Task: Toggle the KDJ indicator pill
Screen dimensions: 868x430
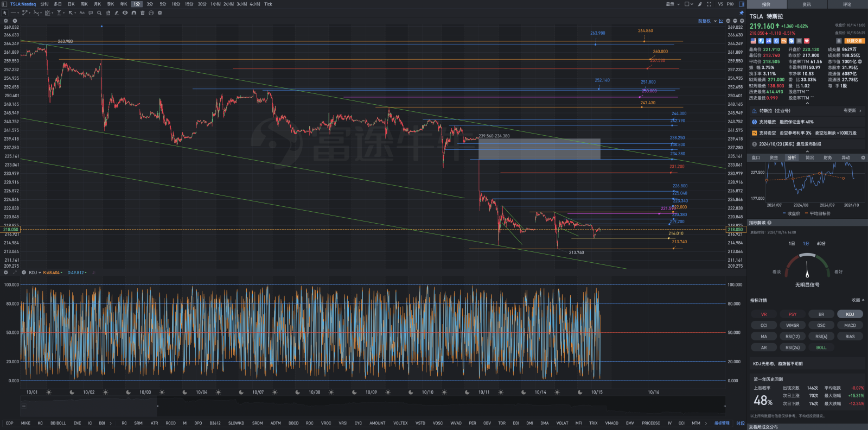Action: [850, 314]
